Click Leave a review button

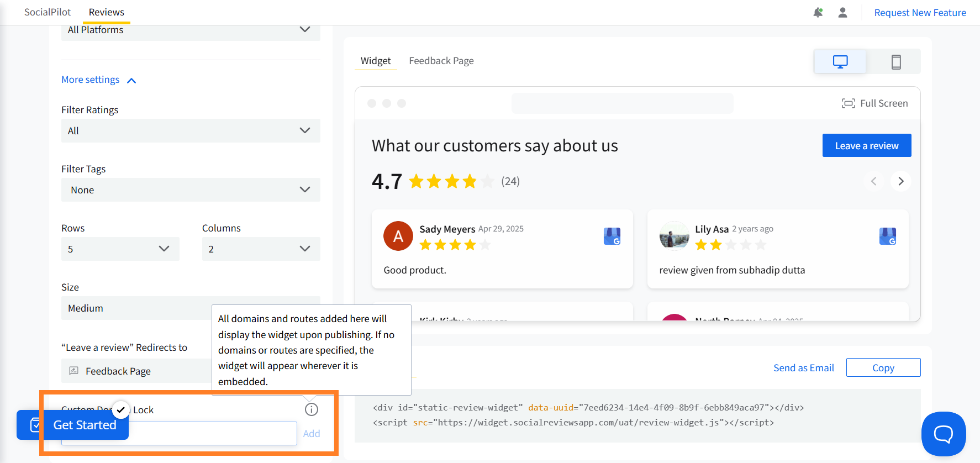coord(867,145)
